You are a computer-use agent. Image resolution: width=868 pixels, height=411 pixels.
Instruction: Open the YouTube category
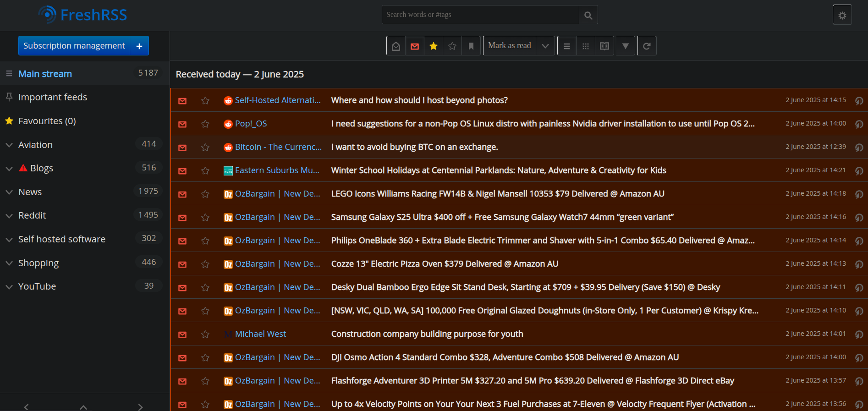click(37, 286)
